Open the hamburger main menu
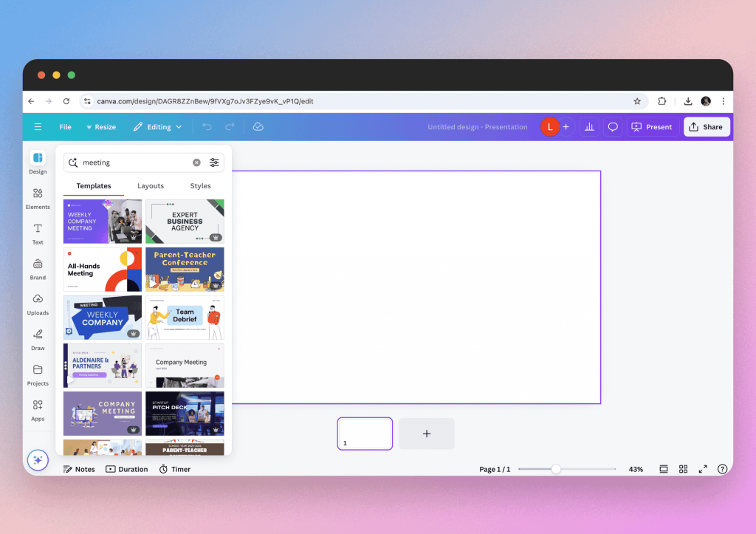This screenshot has width=756, height=534. (38, 127)
